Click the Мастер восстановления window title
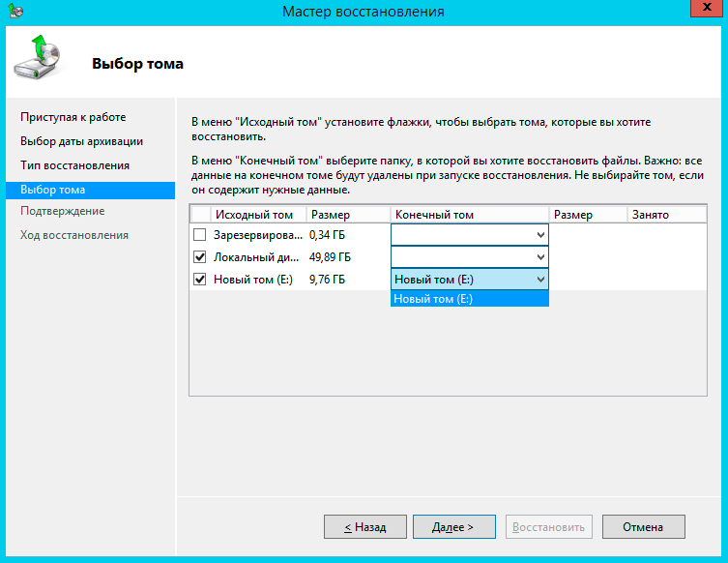Image resolution: width=728 pixels, height=563 pixels. click(364, 12)
